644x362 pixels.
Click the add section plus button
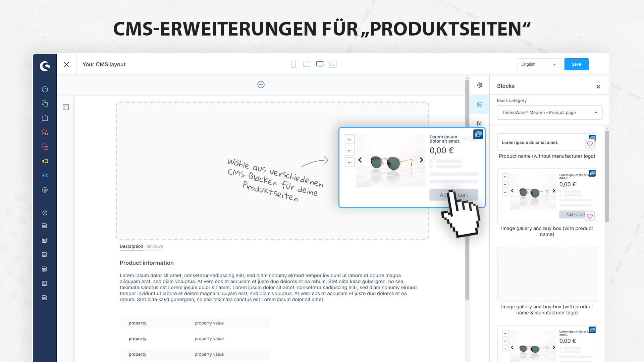(x=261, y=84)
